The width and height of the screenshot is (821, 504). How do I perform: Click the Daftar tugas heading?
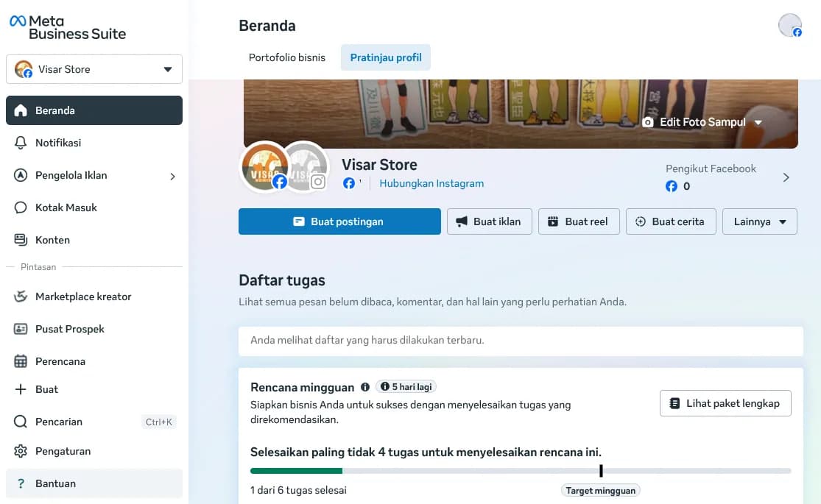(x=282, y=280)
